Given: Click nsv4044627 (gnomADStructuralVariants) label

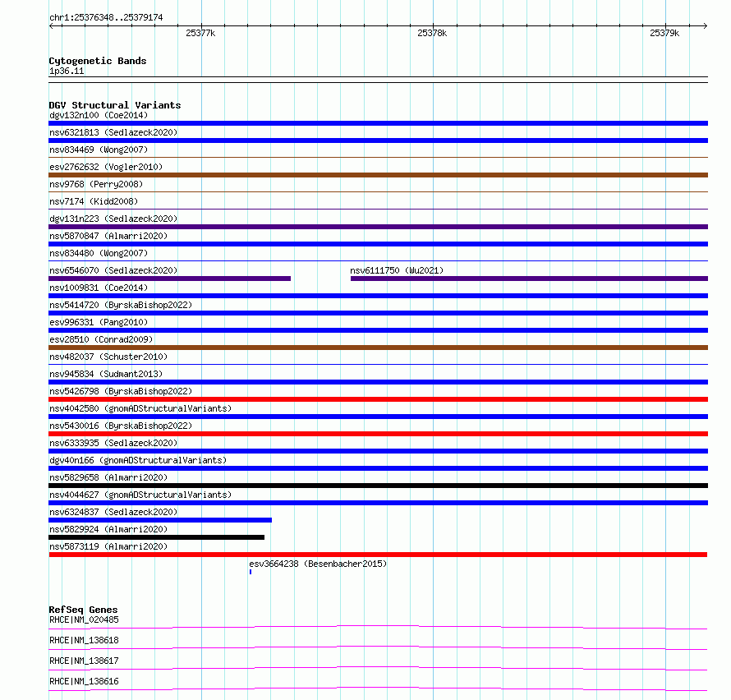Looking at the screenshot, I should click(140, 495).
